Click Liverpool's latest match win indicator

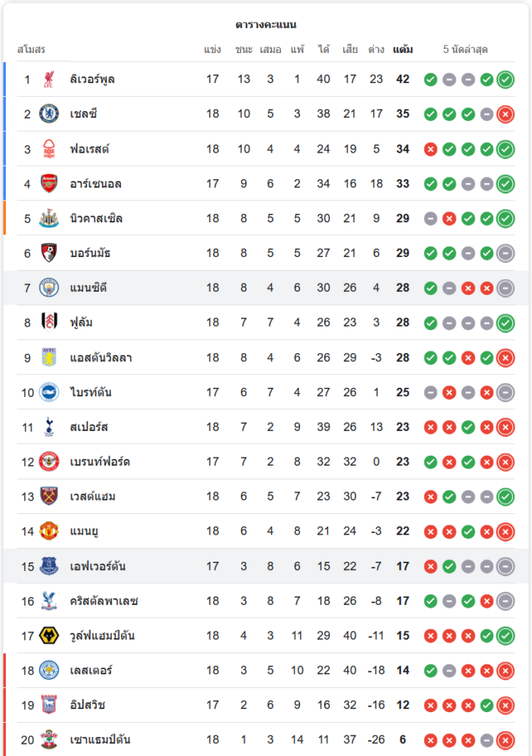pyautogui.click(x=506, y=79)
